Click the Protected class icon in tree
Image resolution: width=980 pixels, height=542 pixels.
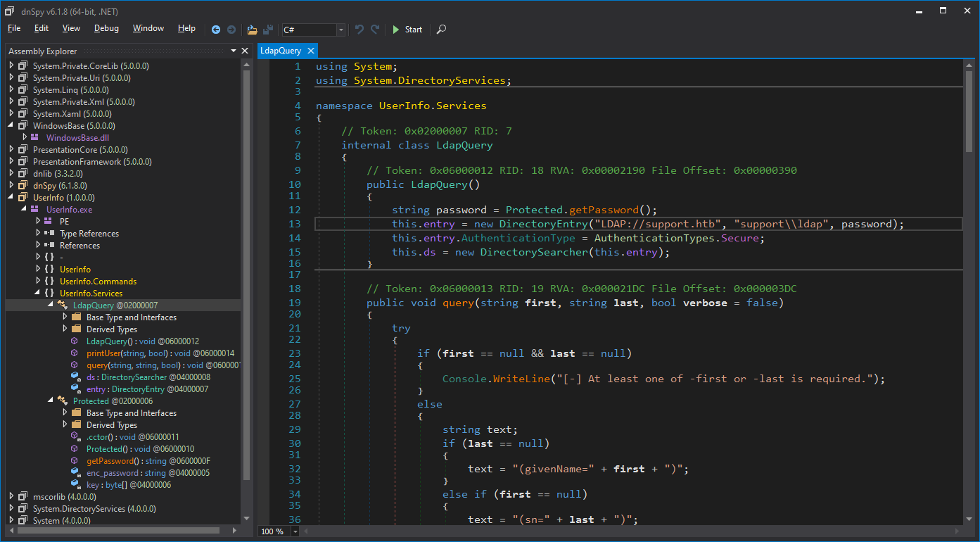pyautogui.click(x=63, y=401)
